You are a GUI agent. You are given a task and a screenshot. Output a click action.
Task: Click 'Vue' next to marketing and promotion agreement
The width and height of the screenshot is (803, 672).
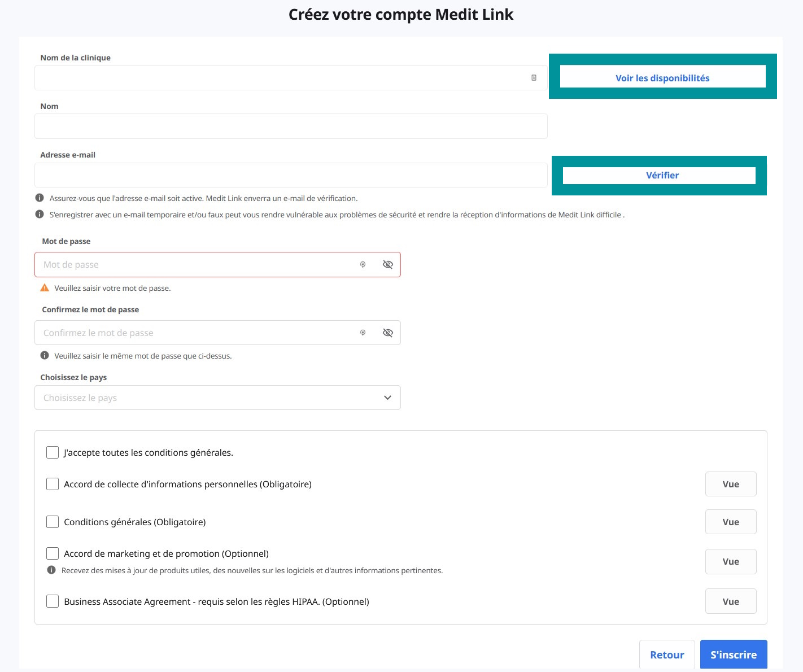point(731,561)
